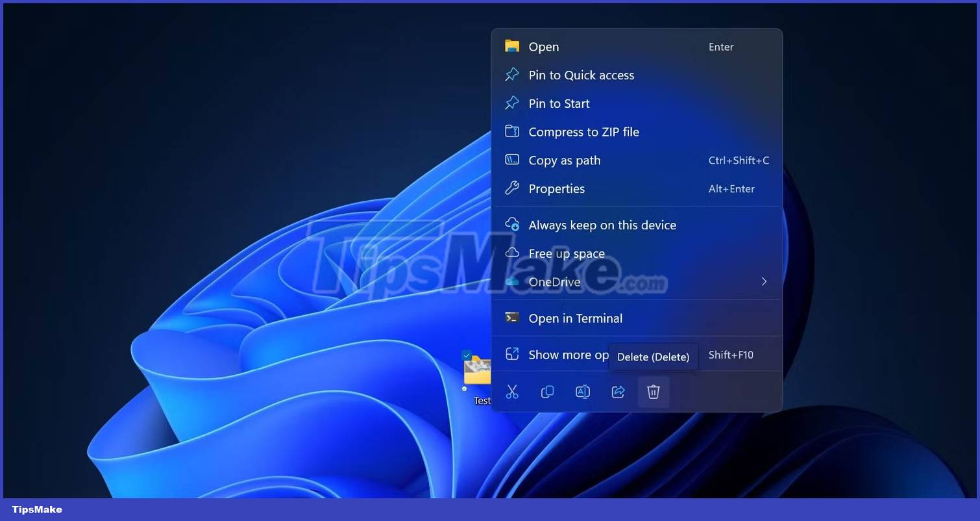The image size is (980, 521).
Task: Select the Cut icon
Action: [x=512, y=392]
